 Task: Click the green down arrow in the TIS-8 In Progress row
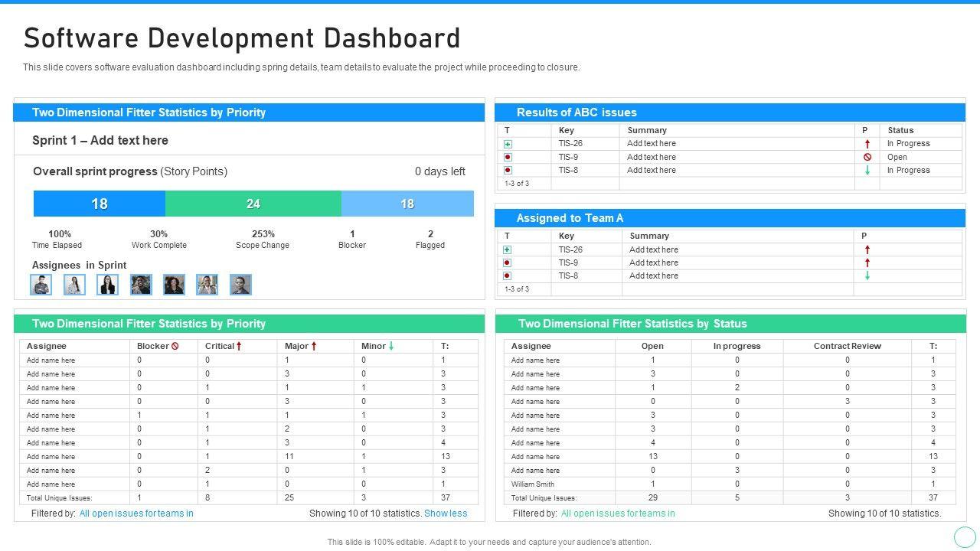pyautogui.click(x=867, y=171)
